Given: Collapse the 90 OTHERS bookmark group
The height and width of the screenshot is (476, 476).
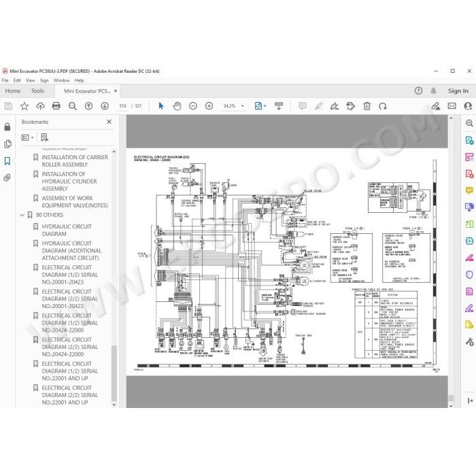Looking at the screenshot, I should pos(22,215).
